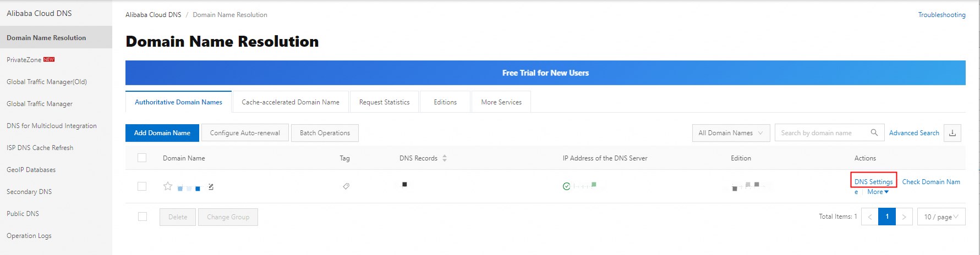Open the 10 / page size dropdown
Image resolution: width=980 pixels, height=255 pixels.
click(x=941, y=217)
